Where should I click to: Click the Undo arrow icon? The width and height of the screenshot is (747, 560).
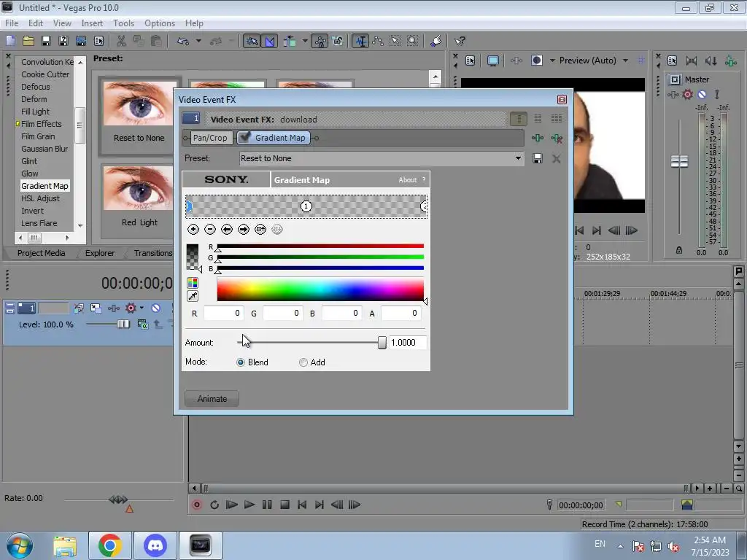[x=183, y=41]
